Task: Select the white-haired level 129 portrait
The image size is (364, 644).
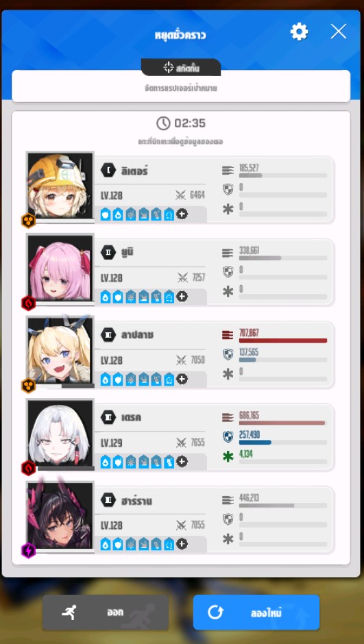Action: 60,433
